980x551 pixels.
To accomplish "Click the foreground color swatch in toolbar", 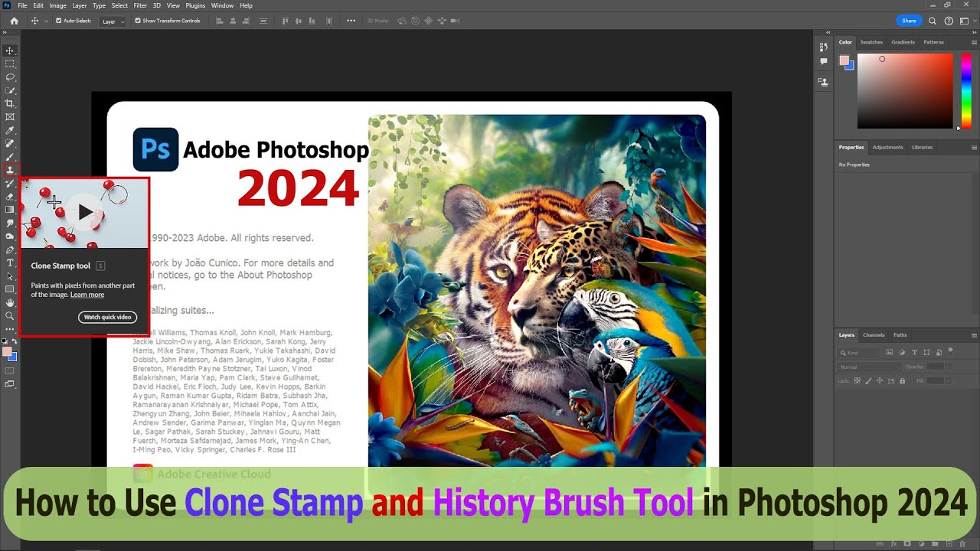I will (7, 352).
